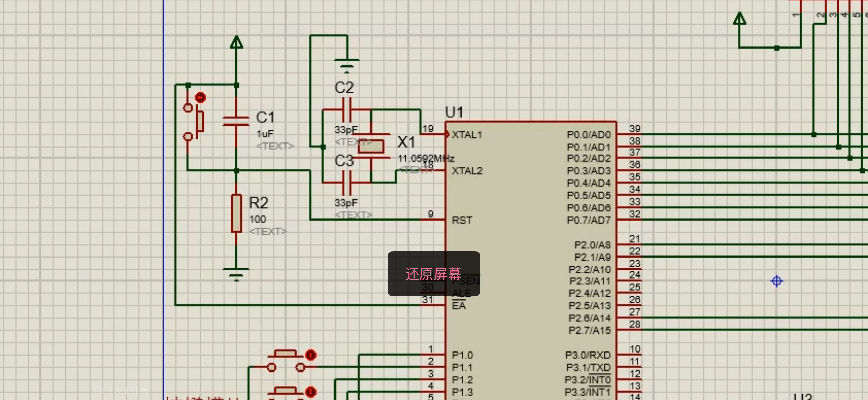Click the P2.7/A15 pin label

590,330
